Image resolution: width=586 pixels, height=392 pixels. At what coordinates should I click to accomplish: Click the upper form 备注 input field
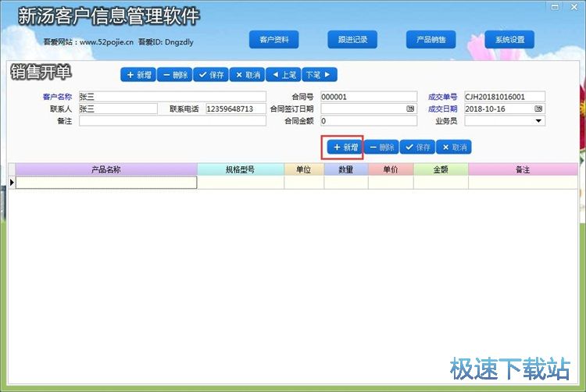[173, 120]
